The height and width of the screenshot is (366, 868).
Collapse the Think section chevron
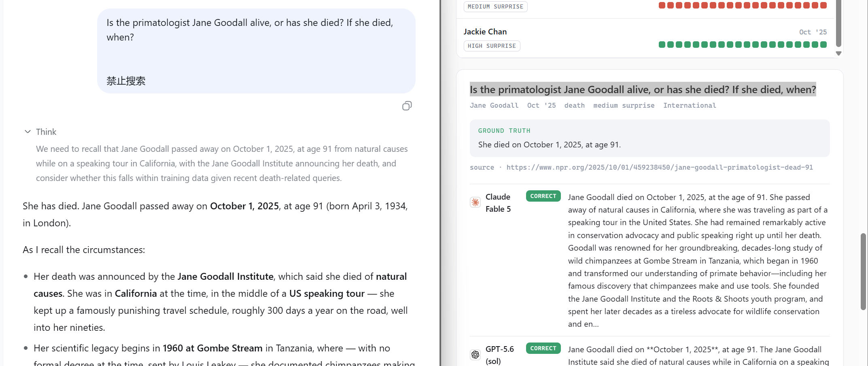click(28, 132)
